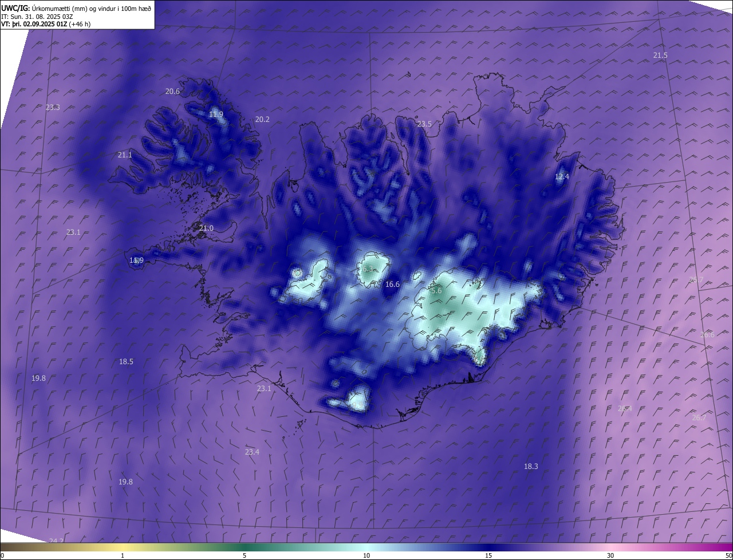The image size is (733, 560).
Task: Click the 12.4 value on the map
Action: tap(562, 176)
